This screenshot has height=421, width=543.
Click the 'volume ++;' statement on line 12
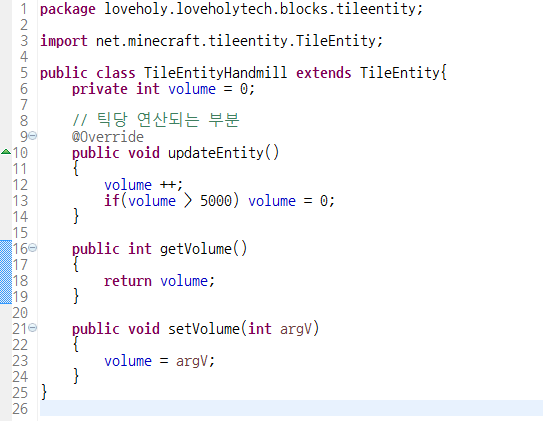(143, 185)
